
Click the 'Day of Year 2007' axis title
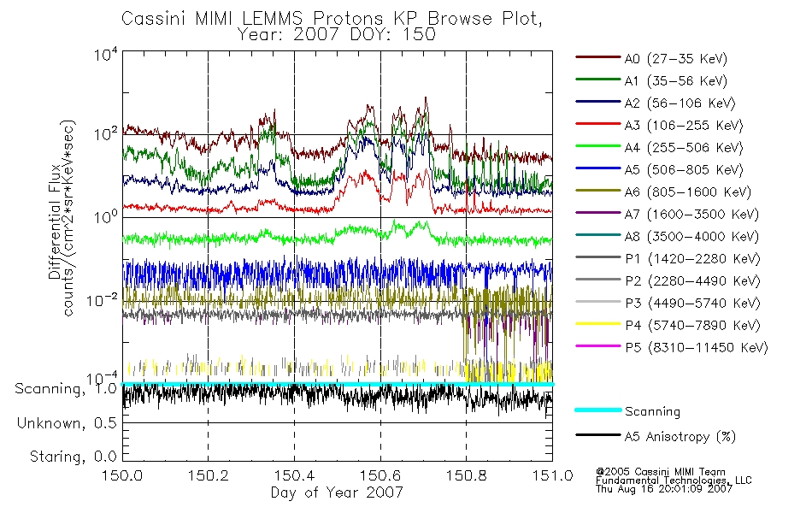coord(337,492)
